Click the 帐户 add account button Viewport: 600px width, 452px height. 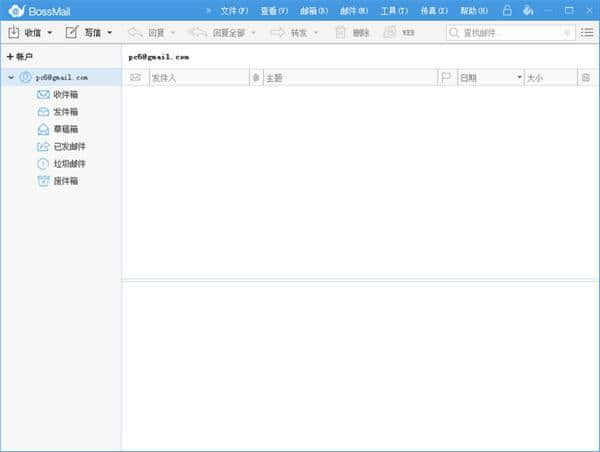tap(20, 57)
